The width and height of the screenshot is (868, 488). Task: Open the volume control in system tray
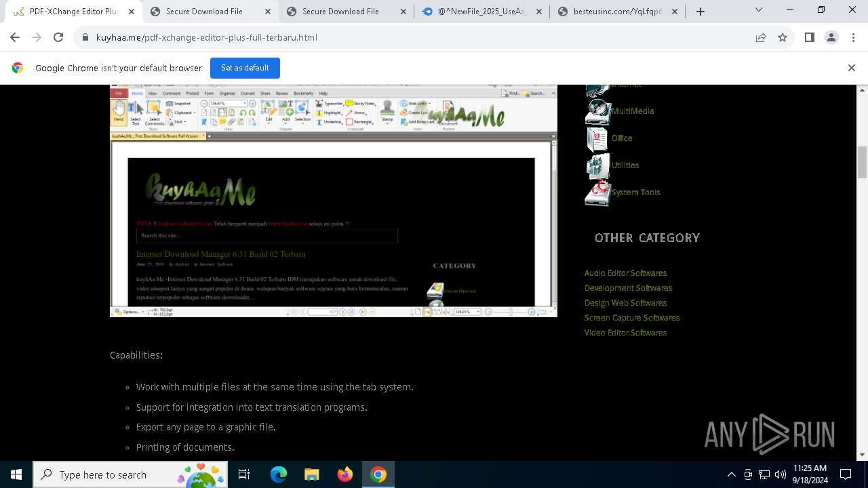(781, 474)
